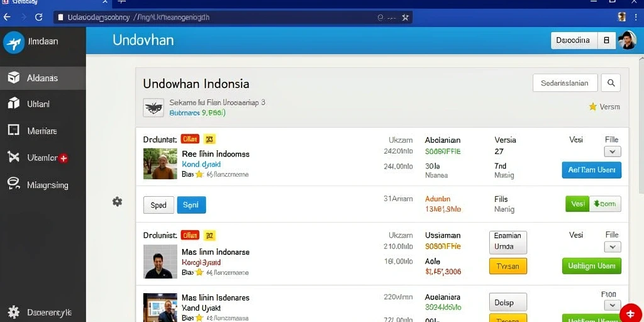Click the white button right of green Vesi
Screen dimensions: 644x322
(605, 204)
